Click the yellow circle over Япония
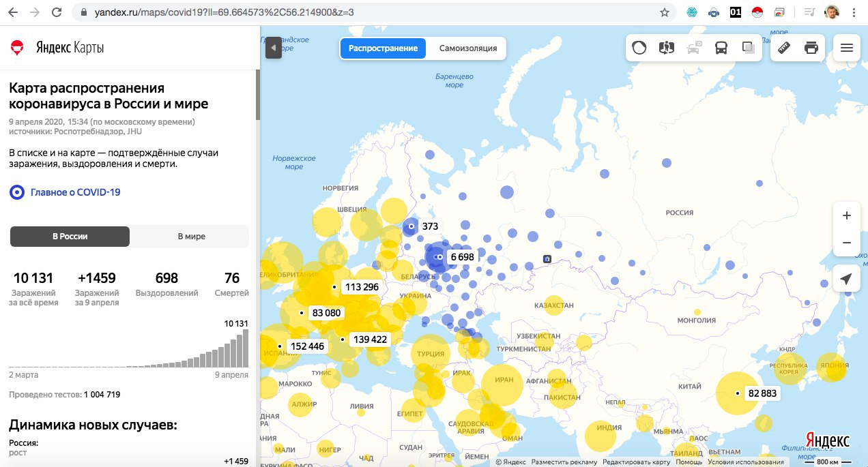This screenshot has height=467, width=868. click(830, 367)
